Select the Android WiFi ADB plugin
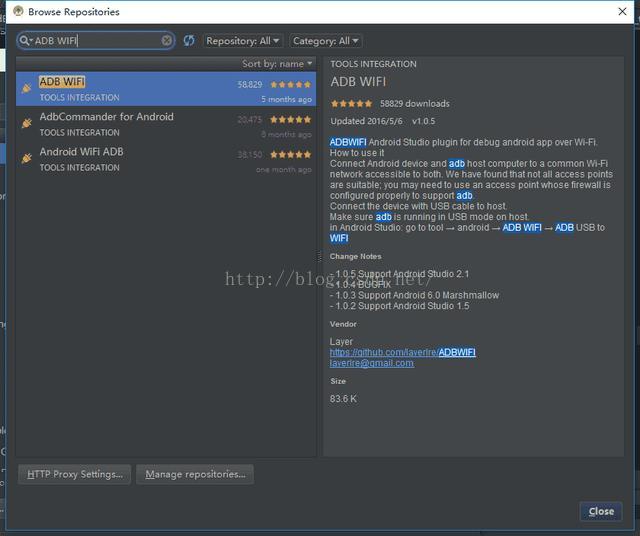 pyautogui.click(x=166, y=159)
